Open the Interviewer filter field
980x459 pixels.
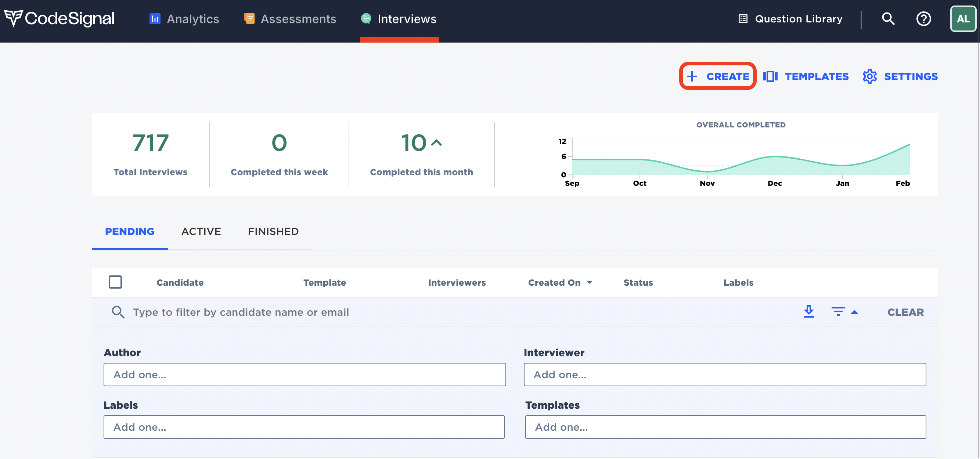coord(725,375)
